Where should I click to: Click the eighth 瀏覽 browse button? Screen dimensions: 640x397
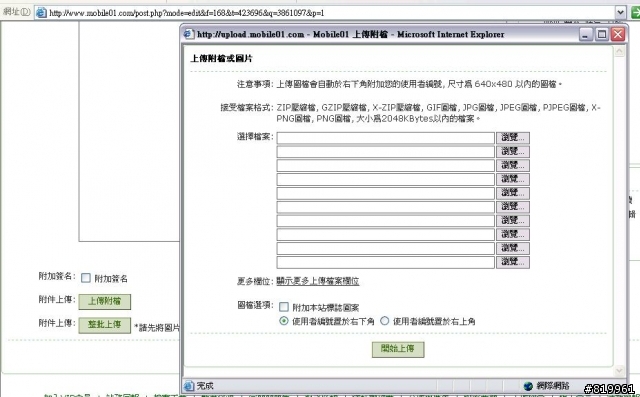(513, 235)
